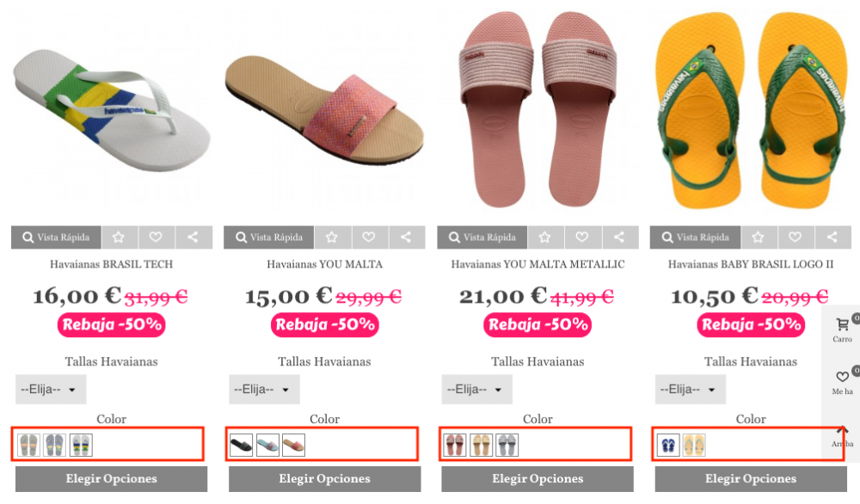The image size is (860, 504).
Task: Open size dropdown for Havaianas BRASIL TECH
Action: [51, 390]
